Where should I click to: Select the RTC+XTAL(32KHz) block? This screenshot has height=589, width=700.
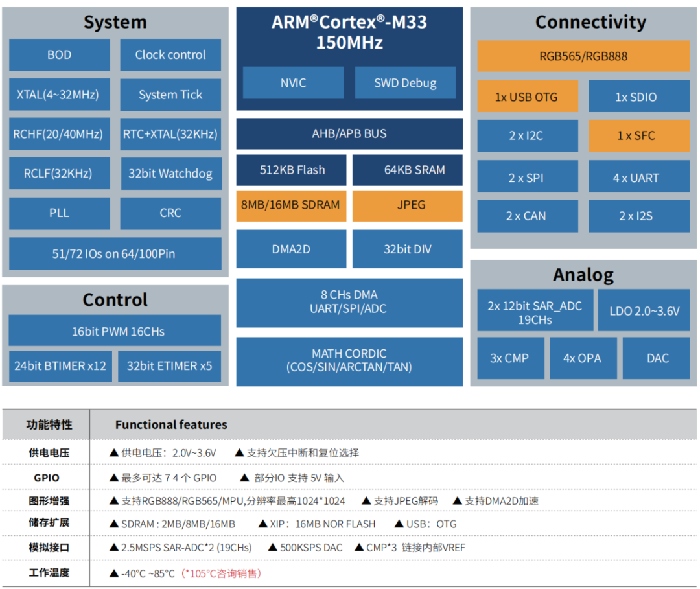click(170, 134)
